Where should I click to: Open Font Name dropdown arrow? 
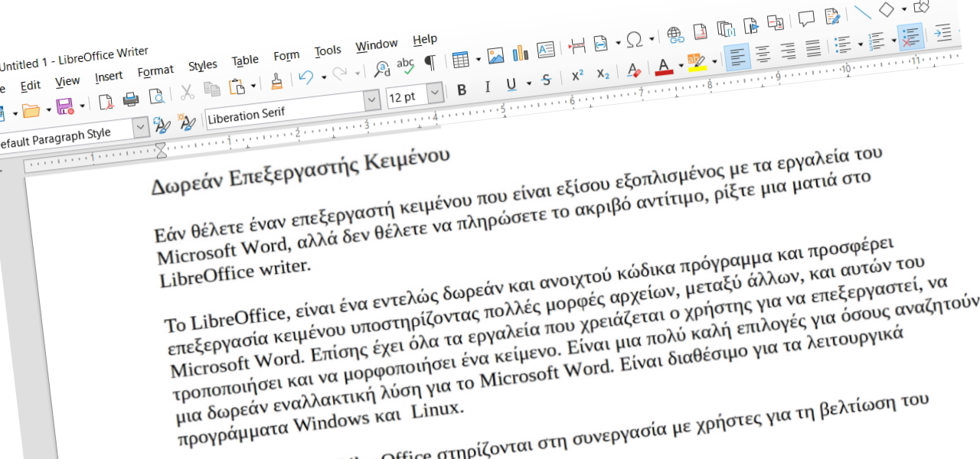pyautogui.click(x=372, y=100)
